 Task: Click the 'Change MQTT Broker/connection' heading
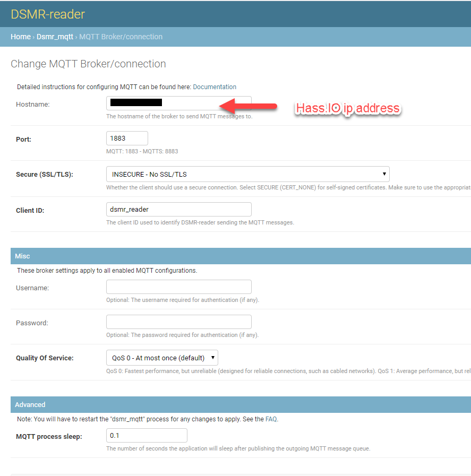point(88,64)
